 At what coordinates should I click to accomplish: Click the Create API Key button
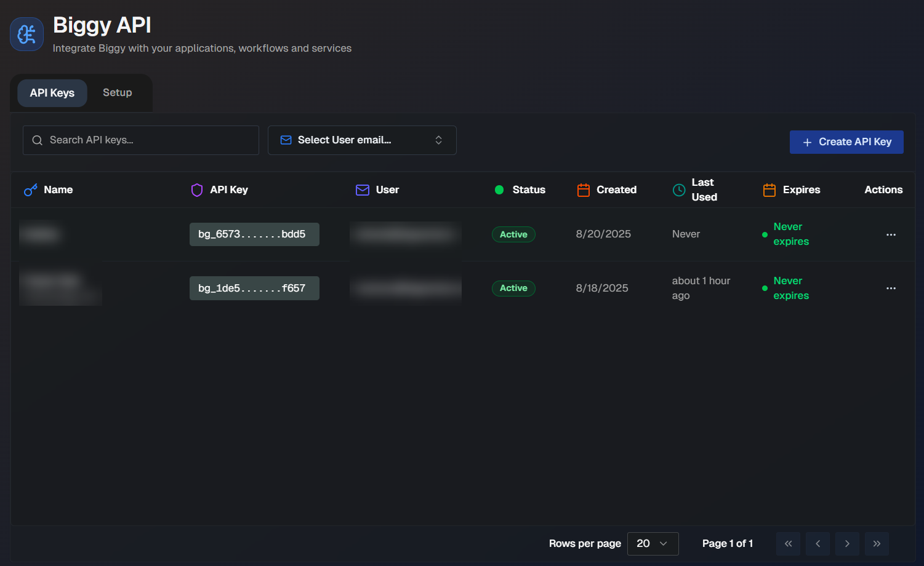(x=846, y=142)
